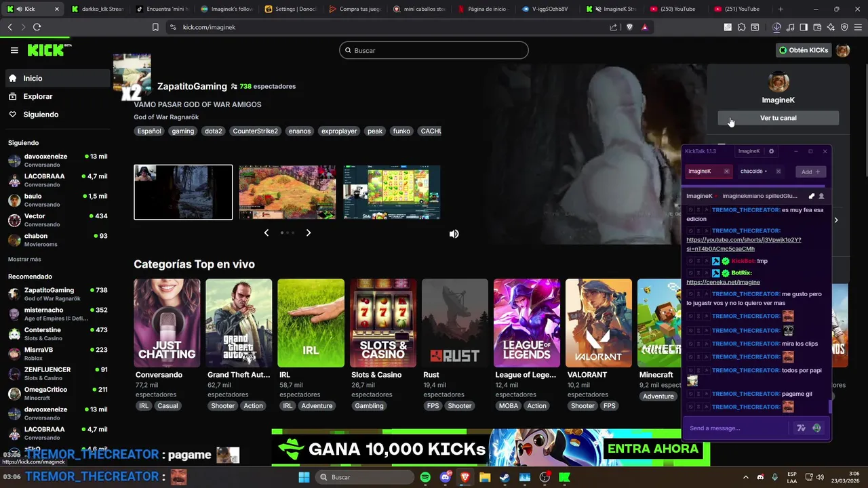868x488 pixels.
Task: Select the slots featured stream thumbnail
Action: pyautogui.click(x=391, y=192)
